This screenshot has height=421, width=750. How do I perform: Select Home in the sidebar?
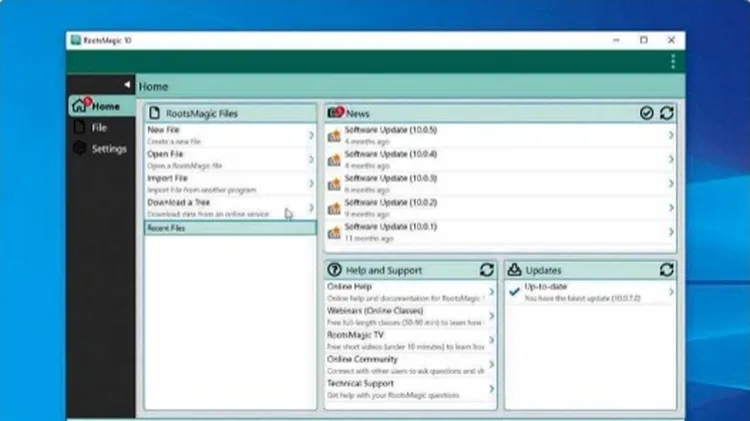(x=101, y=106)
